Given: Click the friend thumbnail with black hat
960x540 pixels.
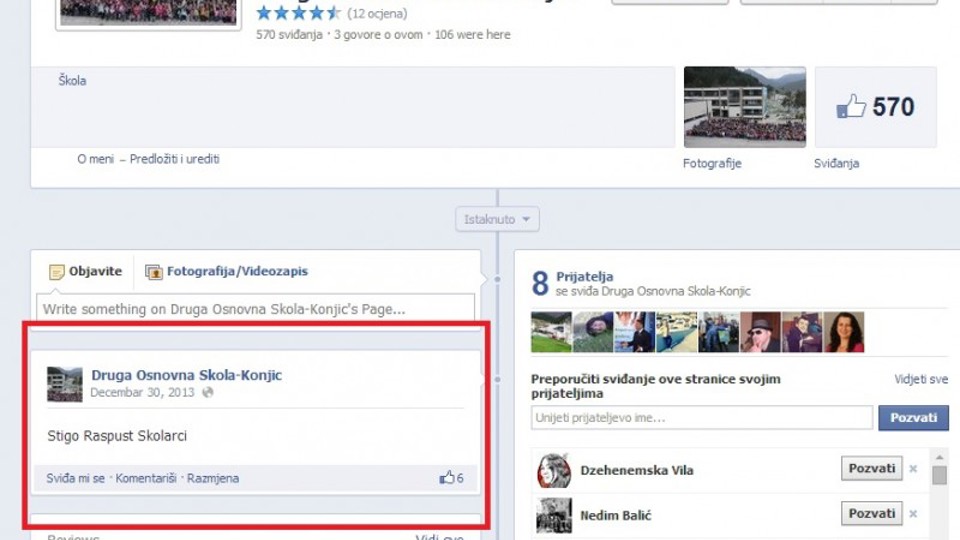Looking at the screenshot, I should point(760,332).
